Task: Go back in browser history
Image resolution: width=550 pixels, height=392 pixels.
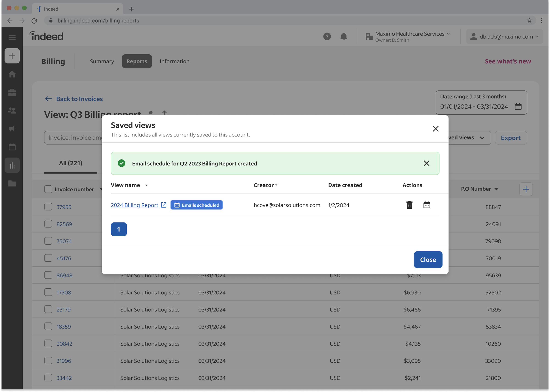Action: point(10,21)
